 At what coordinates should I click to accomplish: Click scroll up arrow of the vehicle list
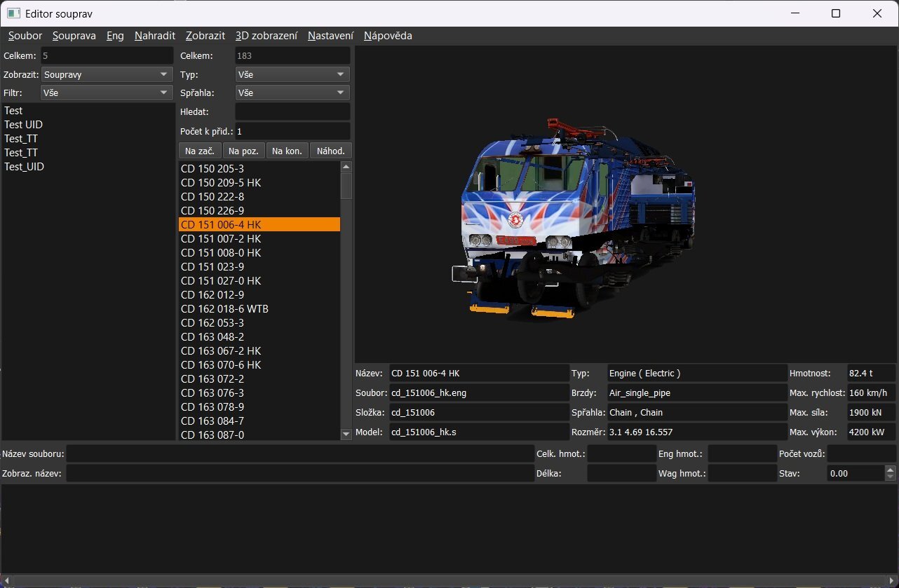point(346,167)
